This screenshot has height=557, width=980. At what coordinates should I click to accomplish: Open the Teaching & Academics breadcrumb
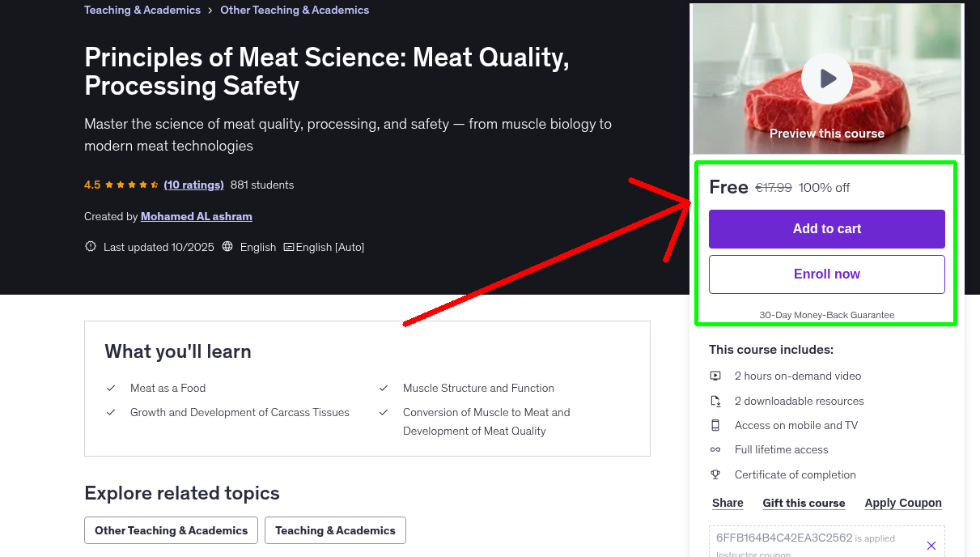pos(142,10)
